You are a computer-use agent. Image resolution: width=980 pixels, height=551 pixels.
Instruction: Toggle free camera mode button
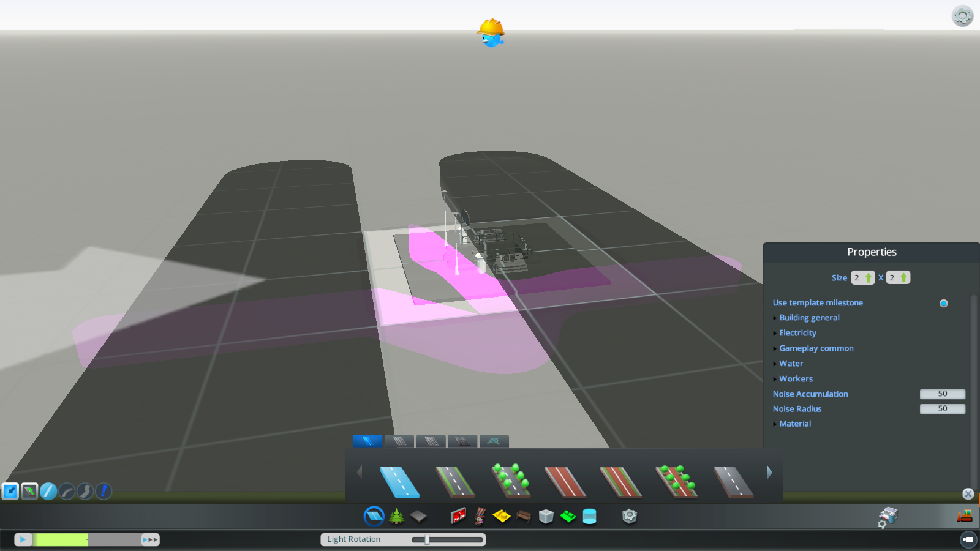[968, 539]
